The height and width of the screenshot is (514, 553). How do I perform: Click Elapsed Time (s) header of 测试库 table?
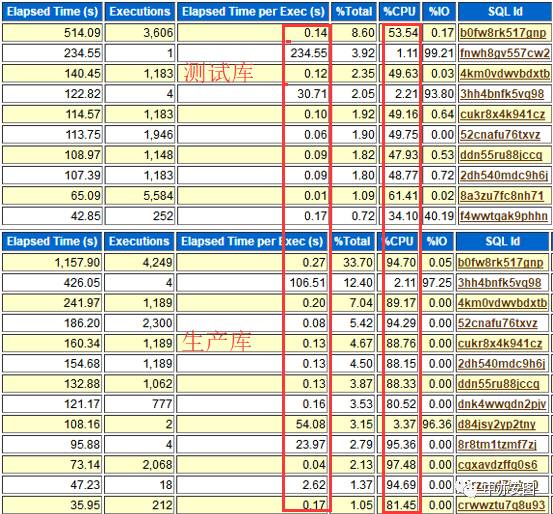click(x=53, y=12)
